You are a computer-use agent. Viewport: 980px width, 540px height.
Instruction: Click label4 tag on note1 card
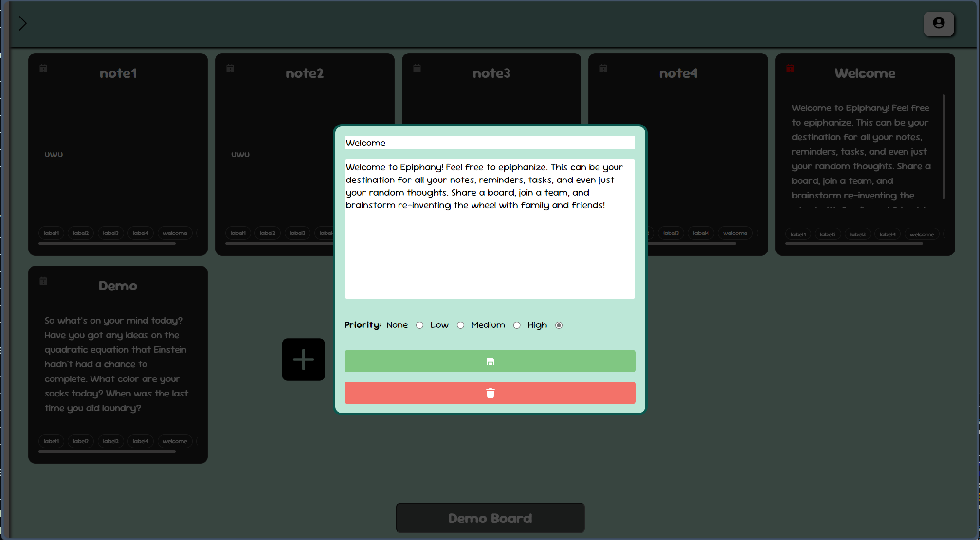tap(141, 233)
